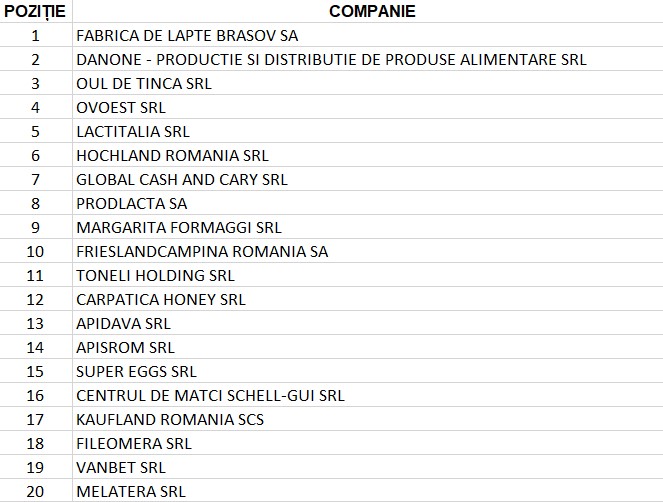Viewport: 663px width, 502px height.
Task: Select the OVOEST SRL cell
Action: click(x=121, y=107)
